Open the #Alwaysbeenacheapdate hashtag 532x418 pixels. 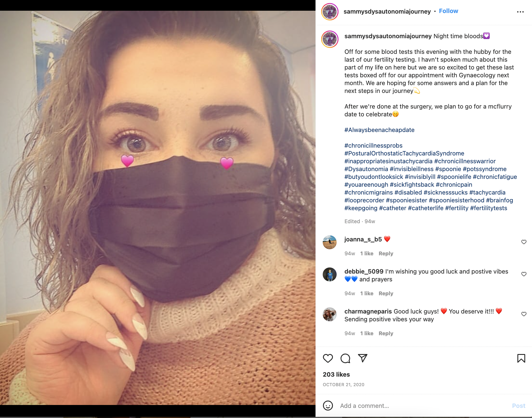pos(379,130)
